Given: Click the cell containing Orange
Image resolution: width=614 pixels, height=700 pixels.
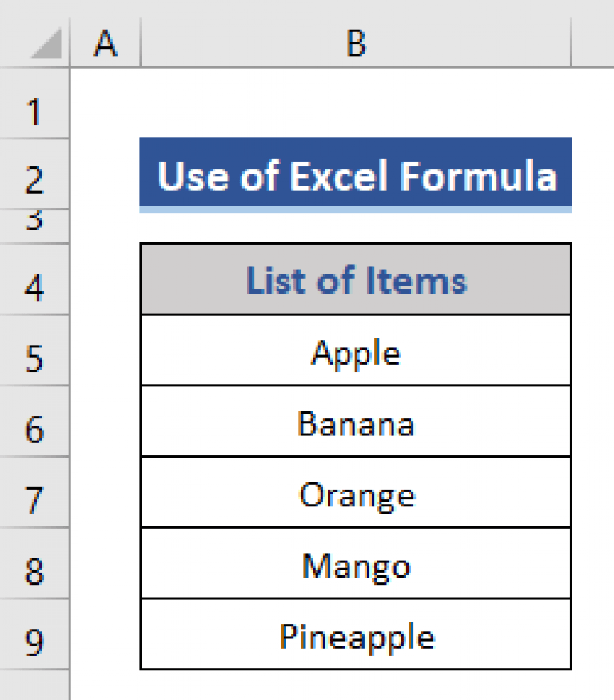Looking at the screenshot, I should pos(356,493).
